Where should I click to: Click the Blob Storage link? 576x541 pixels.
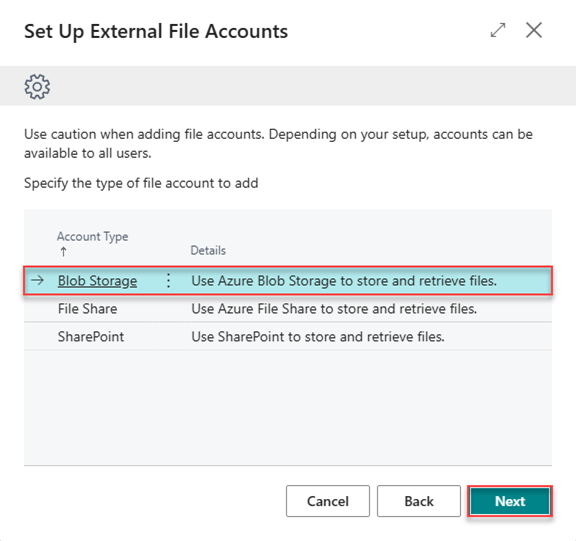(x=97, y=281)
